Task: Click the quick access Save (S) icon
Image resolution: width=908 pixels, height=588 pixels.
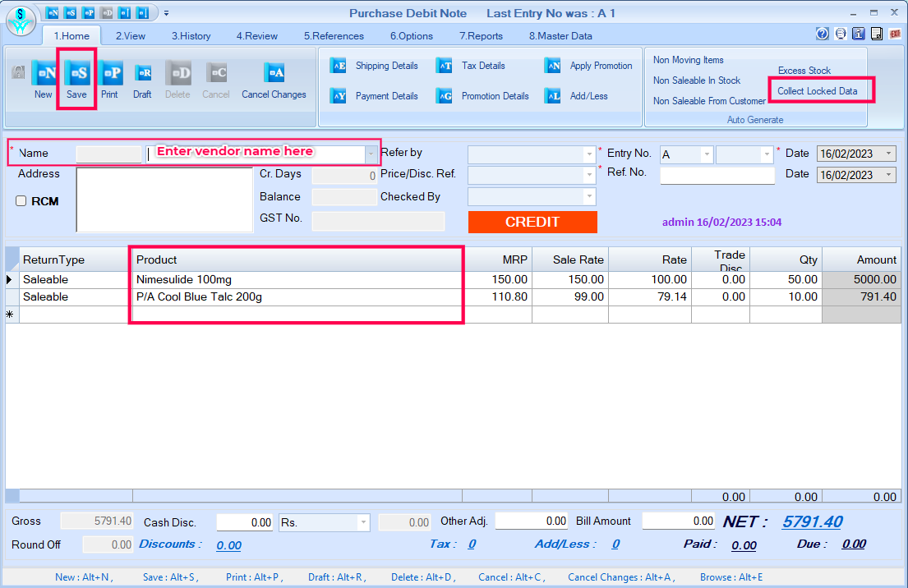Action: [x=70, y=12]
